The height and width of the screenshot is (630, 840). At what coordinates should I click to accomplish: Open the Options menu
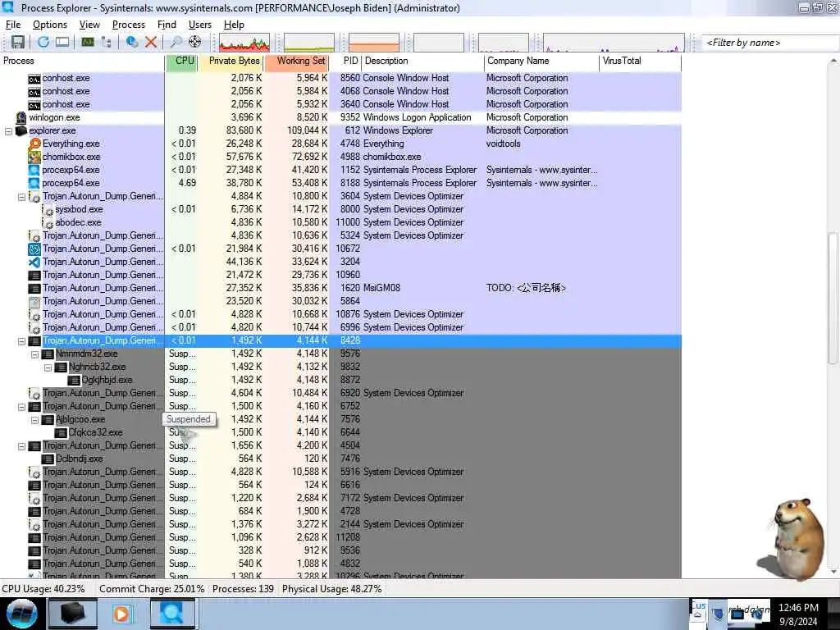click(50, 25)
